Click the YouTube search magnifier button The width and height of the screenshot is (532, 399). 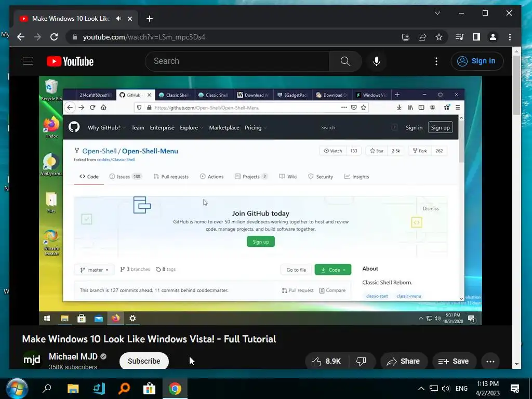click(345, 61)
